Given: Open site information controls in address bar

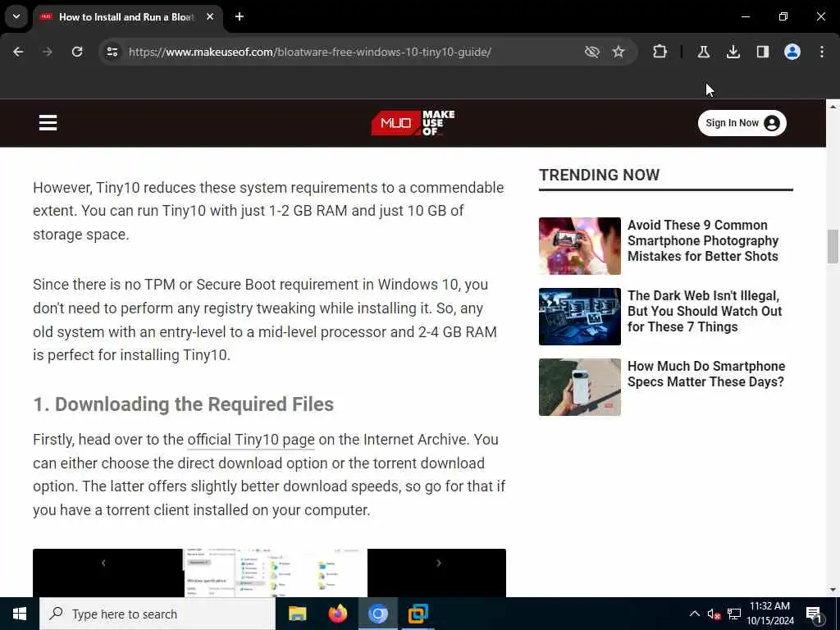Looking at the screenshot, I should click(x=112, y=52).
